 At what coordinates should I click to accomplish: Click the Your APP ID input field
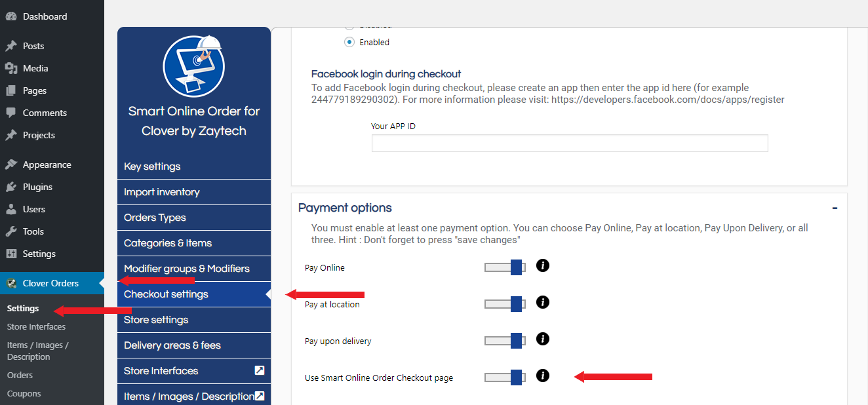click(x=570, y=144)
